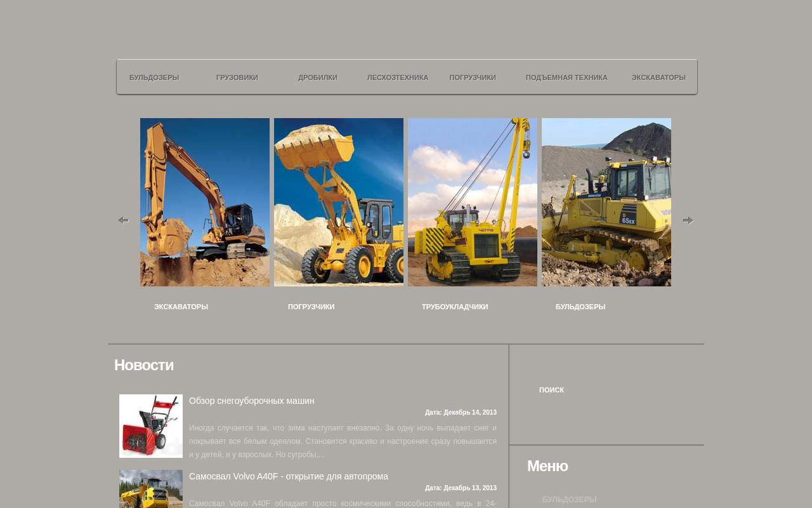The height and width of the screenshot is (508, 812).
Task: Select Дробилки in the top menu
Action: pyautogui.click(x=318, y=77)
